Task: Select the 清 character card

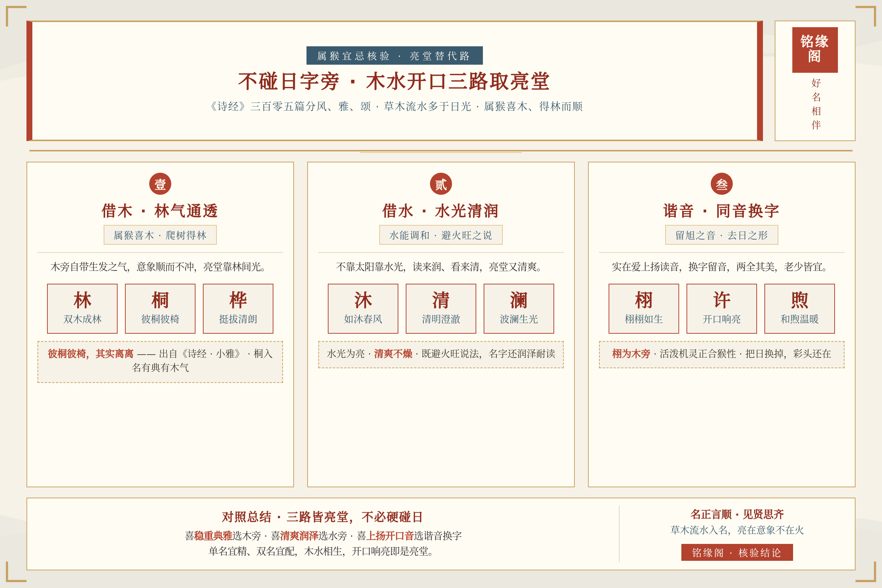Action: (441, 308)
